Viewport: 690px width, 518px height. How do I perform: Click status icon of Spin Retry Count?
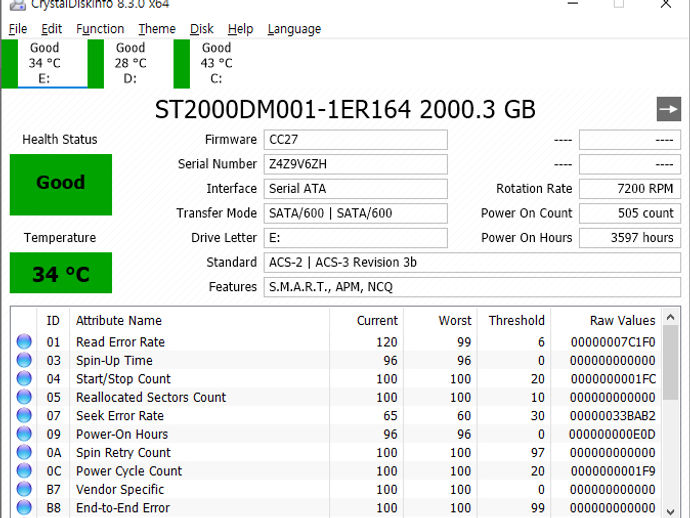pyautogui.click(x=24, y=452)
